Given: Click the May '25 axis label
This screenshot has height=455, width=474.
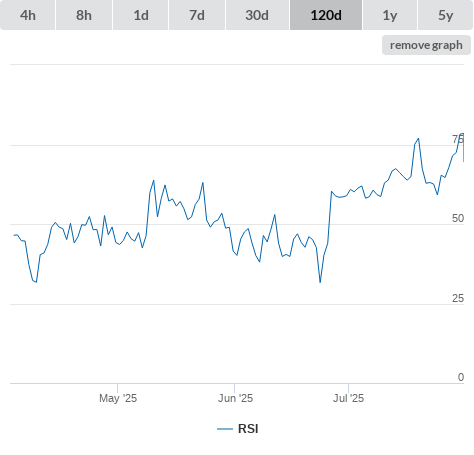Looking at the screenshot, I should tap(118, 398).
